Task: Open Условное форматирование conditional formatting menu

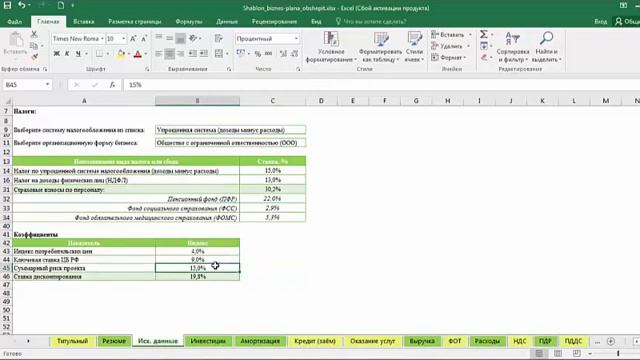Action: tap(331, 47)
